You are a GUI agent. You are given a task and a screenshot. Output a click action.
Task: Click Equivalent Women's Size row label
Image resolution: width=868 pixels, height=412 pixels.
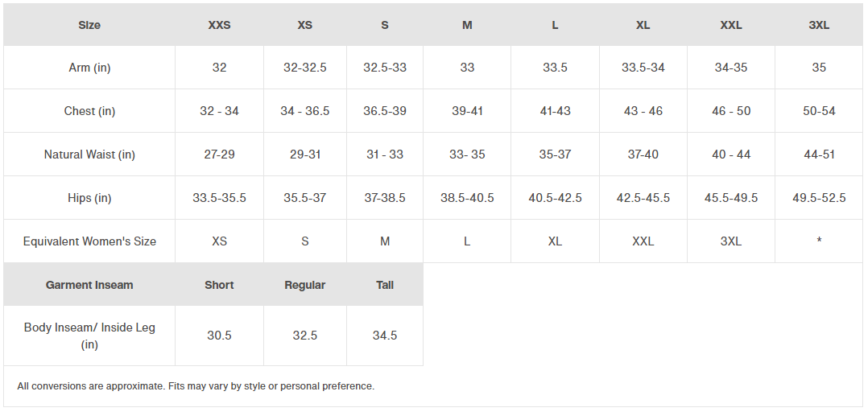point(89,241)
